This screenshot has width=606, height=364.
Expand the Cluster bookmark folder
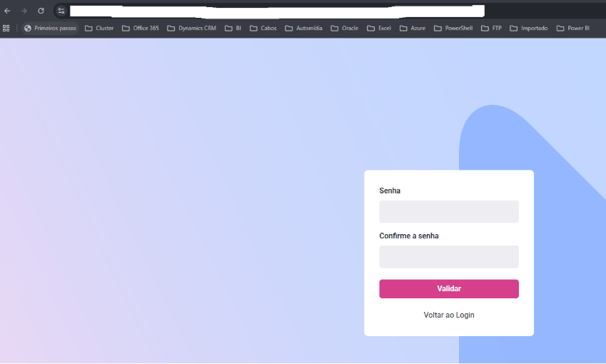[x=99, y=29]
